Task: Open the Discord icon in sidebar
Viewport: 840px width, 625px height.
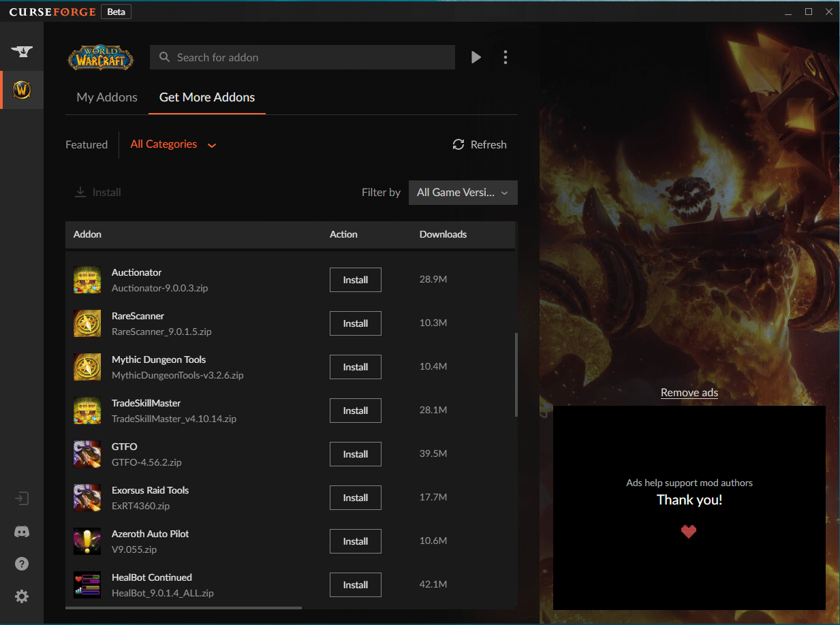Action: click(22, 532)
